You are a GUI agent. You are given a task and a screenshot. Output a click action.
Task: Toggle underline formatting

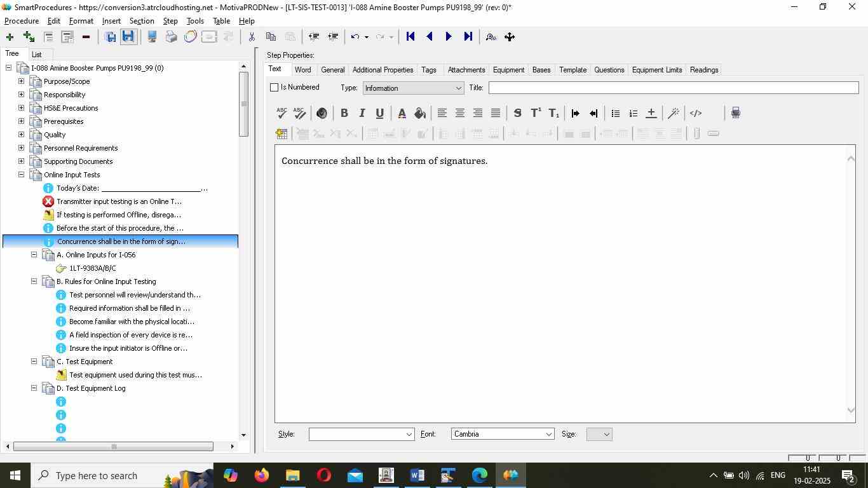[379, 113]
